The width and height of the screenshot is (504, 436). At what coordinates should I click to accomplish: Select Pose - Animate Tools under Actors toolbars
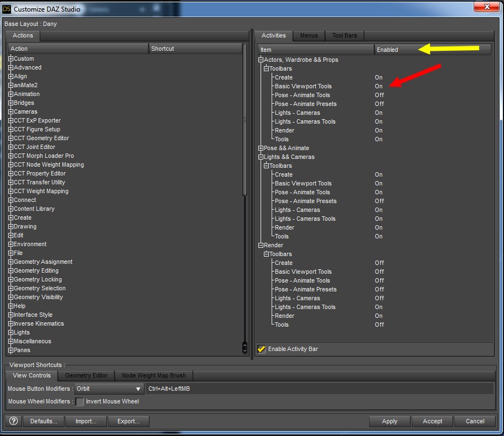point(303,95)
